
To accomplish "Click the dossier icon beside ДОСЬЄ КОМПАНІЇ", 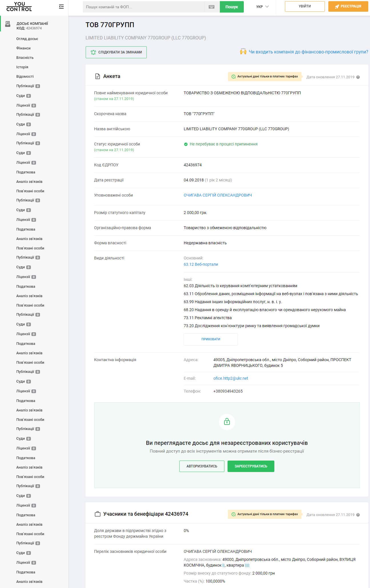I will 8,24.
